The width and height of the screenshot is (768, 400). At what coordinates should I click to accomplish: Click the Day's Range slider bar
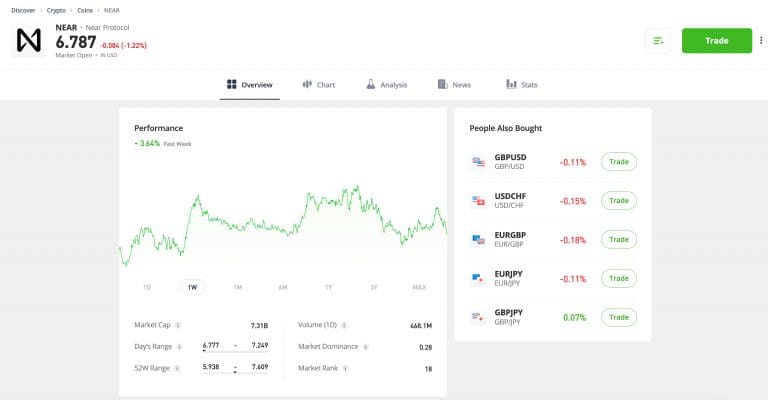pos(235,351)
